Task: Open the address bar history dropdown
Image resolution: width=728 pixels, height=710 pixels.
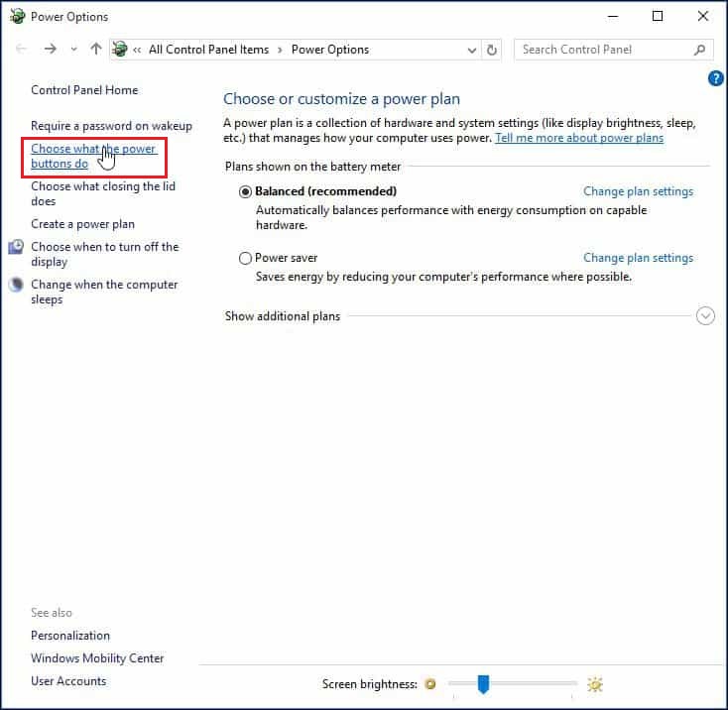Action: point(472,50)
